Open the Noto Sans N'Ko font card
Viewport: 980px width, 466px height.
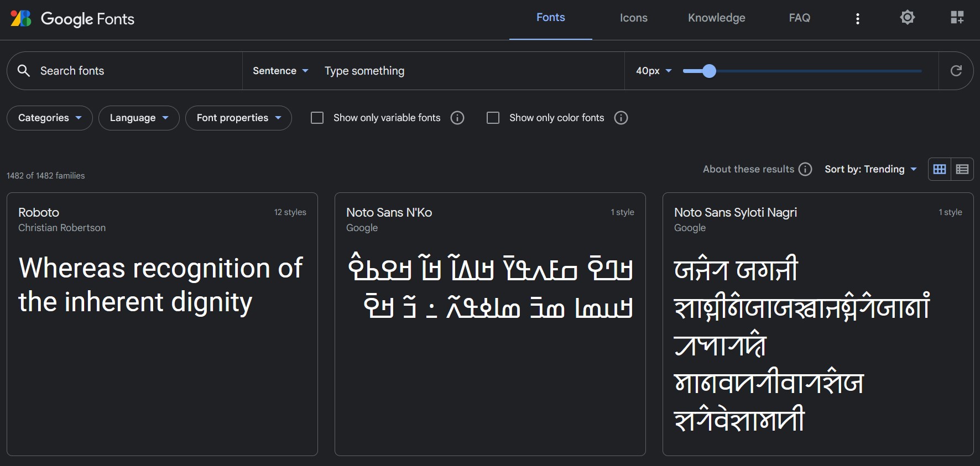click(x=490, y=324)
